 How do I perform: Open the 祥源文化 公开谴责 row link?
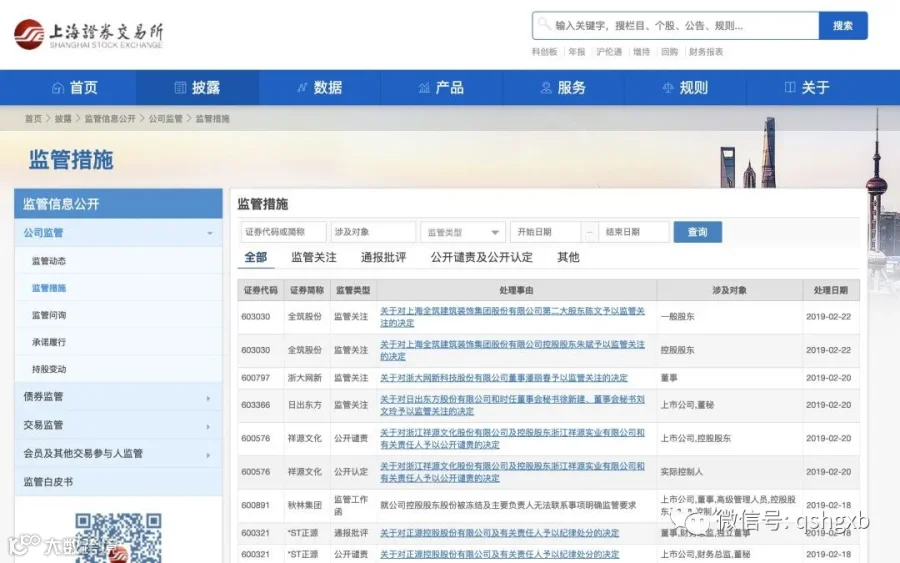512,438
